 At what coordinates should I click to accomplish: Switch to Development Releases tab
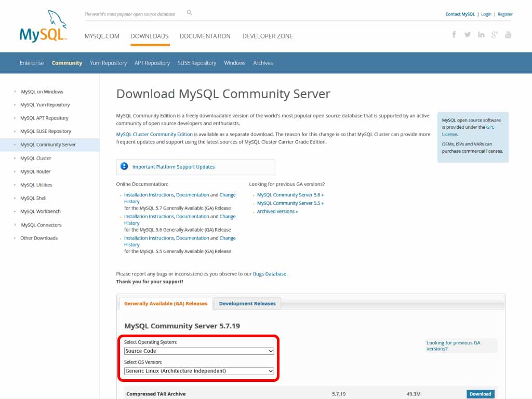[247, 303]
